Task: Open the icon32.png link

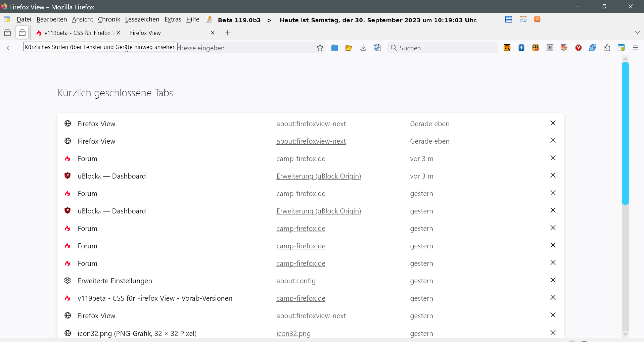Action: [x=293, y=334]
